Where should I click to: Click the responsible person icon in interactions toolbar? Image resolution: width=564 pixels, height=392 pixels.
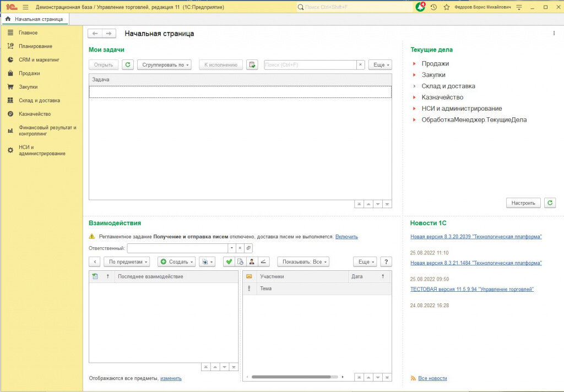[252, 262]
